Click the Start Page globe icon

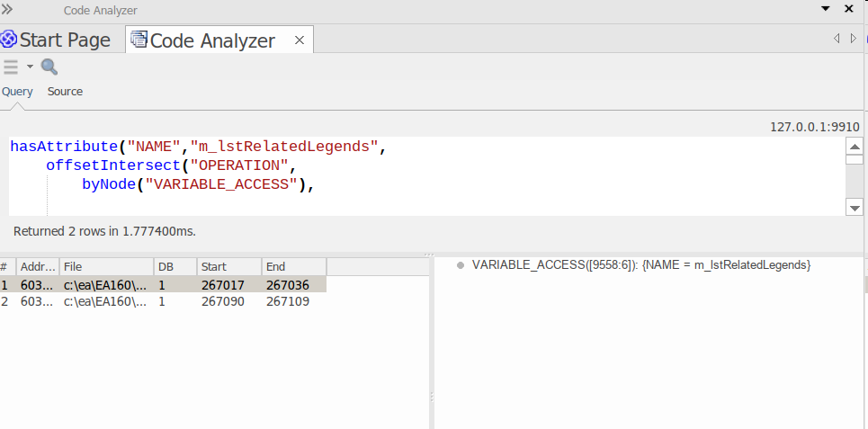tap(9, 40)
